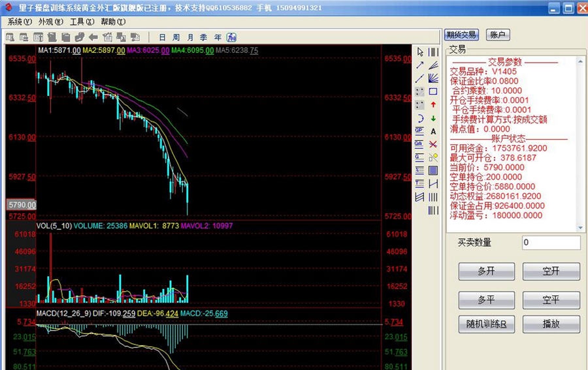588x370 pixels.
Task: Click the 空单持仓价 5880.0000 line
Action: tap(493, 187)
